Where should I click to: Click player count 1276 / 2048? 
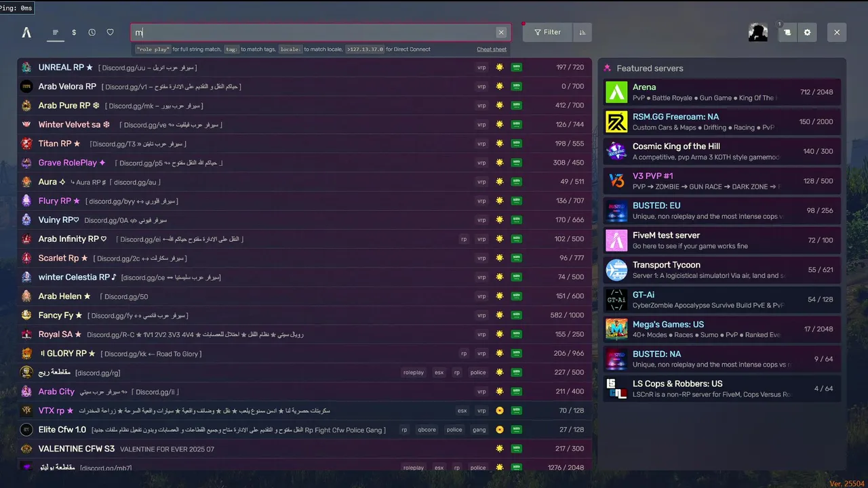pyautogui.click(x=565, y=468)
